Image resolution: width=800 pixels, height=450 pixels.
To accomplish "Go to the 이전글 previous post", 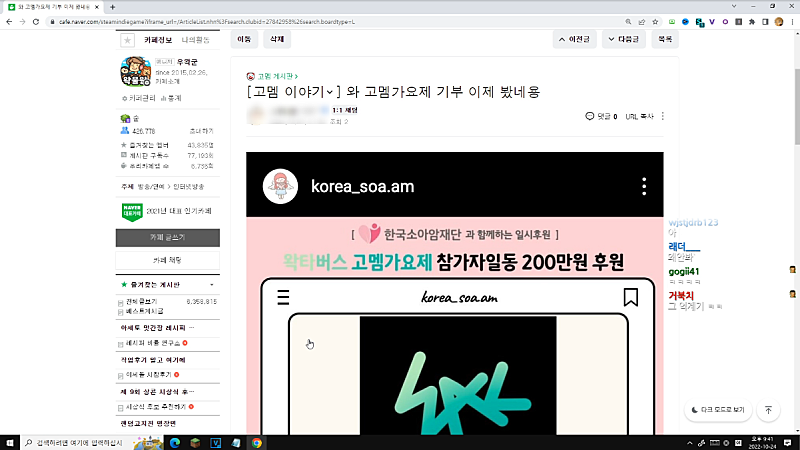I will 574,39.
